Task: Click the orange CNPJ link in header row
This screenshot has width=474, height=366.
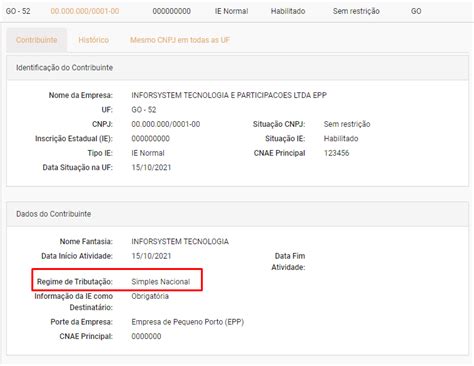Action: pos(85,11)
